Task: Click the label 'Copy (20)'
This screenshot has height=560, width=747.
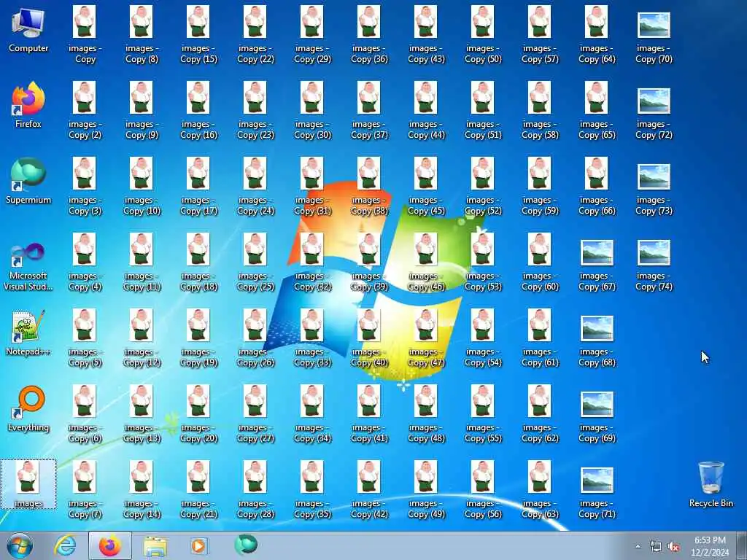Action: [198, 438]
